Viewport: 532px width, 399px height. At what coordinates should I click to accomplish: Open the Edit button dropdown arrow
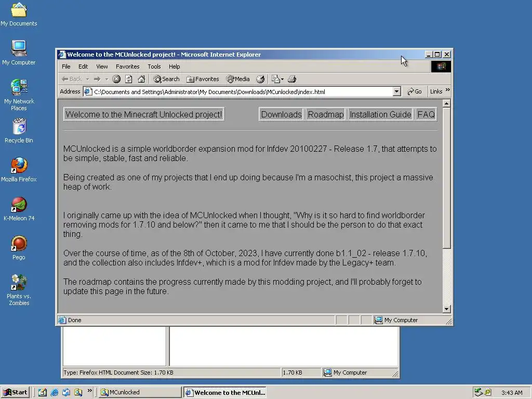pos(282,79)
